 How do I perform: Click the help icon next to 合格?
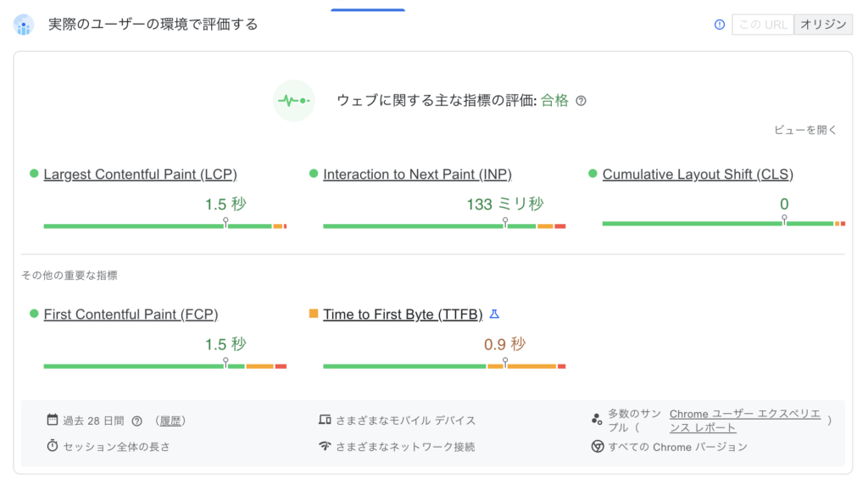click(x=581, y=101)
